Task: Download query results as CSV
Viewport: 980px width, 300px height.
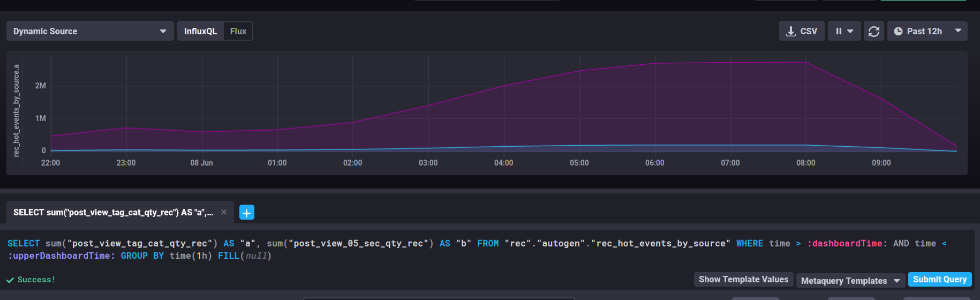Action: [x=801, y=31]
